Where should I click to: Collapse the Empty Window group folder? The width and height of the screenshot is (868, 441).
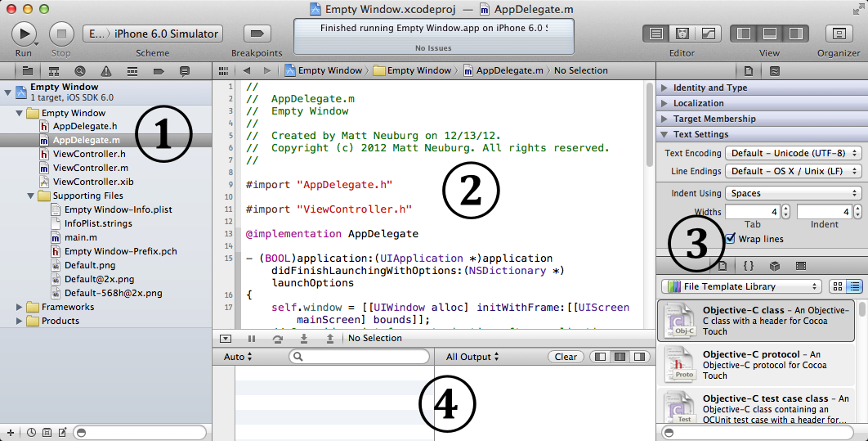coord(20,113)
